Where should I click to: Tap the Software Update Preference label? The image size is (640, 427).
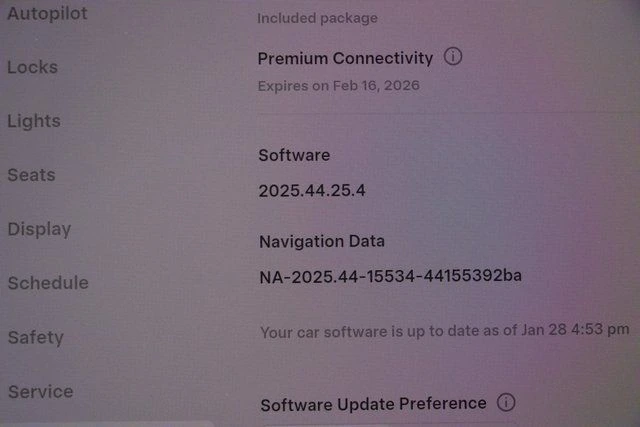(373, 404)
